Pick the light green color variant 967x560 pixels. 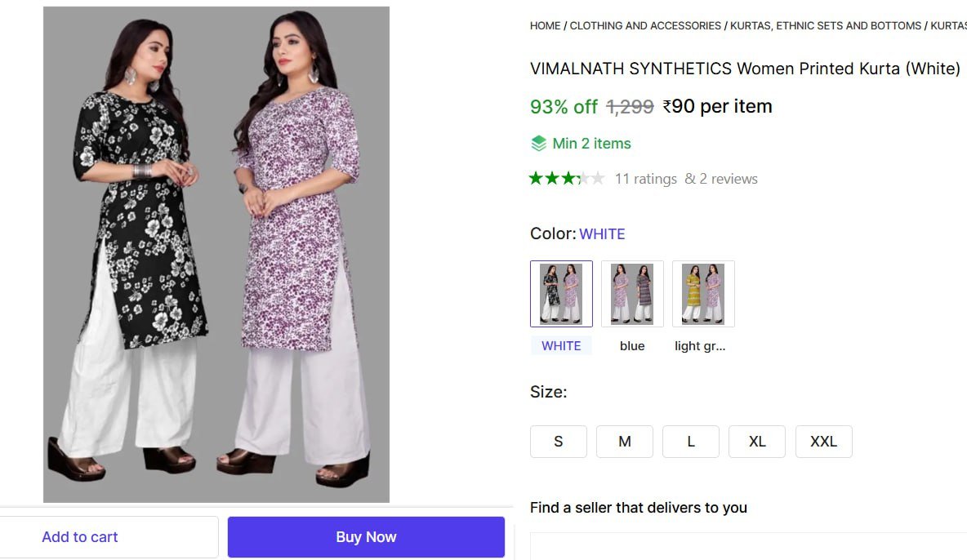click(x=703, y=294)
